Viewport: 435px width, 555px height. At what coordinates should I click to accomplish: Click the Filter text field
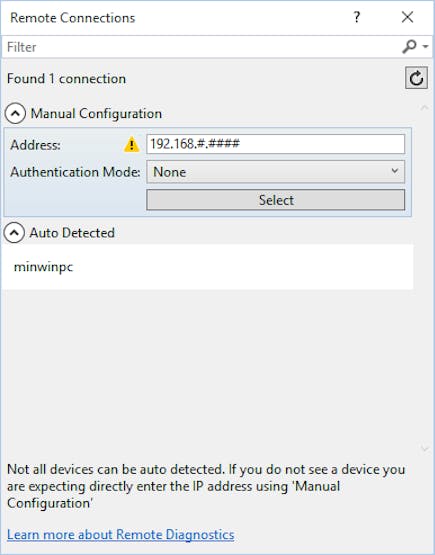[202, 47]
